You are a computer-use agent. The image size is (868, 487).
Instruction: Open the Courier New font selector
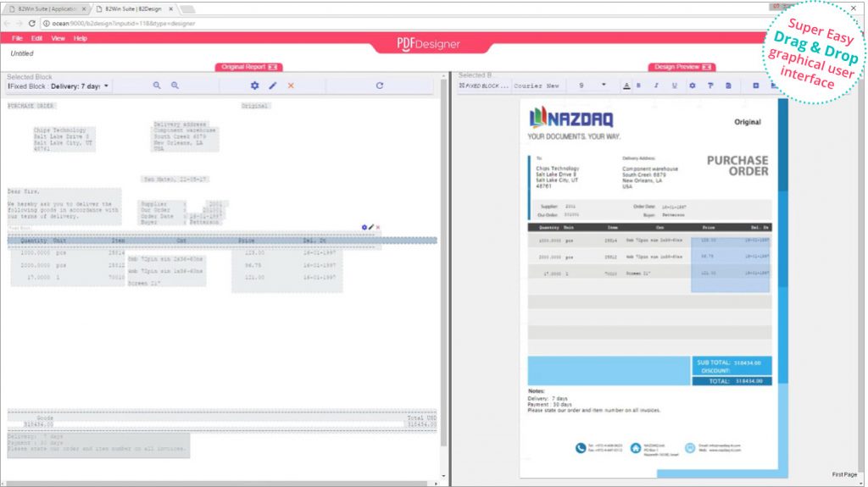537,86
